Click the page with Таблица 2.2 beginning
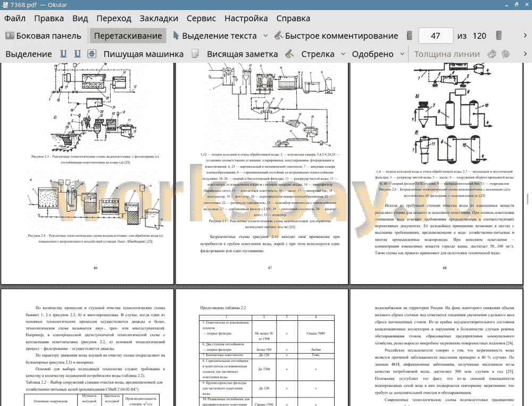 pyautogui.click(x=87, y=347)
